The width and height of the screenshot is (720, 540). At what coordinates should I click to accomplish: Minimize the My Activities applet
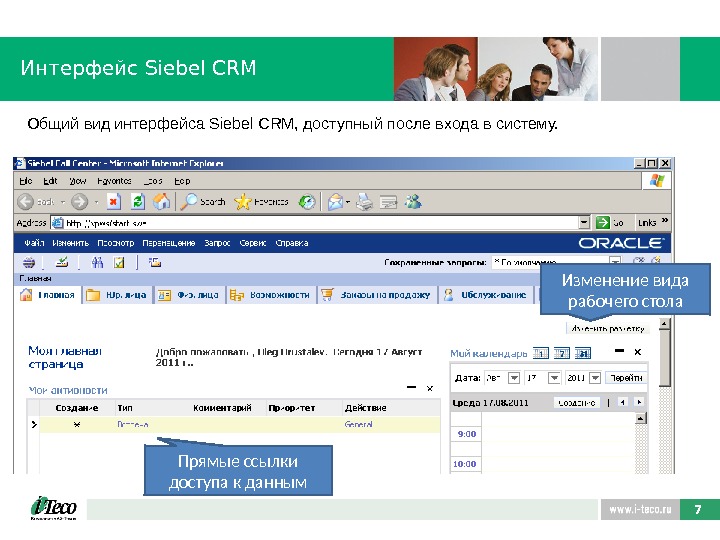pos(411,388)
